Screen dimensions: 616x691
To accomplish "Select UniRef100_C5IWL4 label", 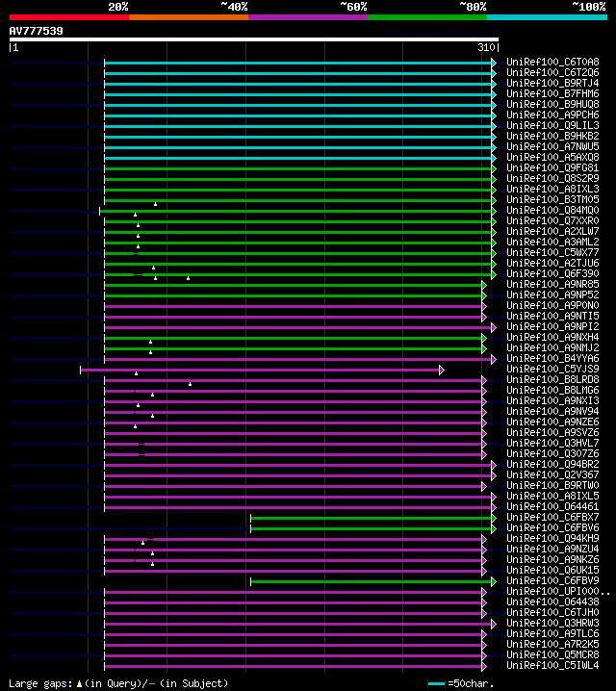I will [552, 665].
